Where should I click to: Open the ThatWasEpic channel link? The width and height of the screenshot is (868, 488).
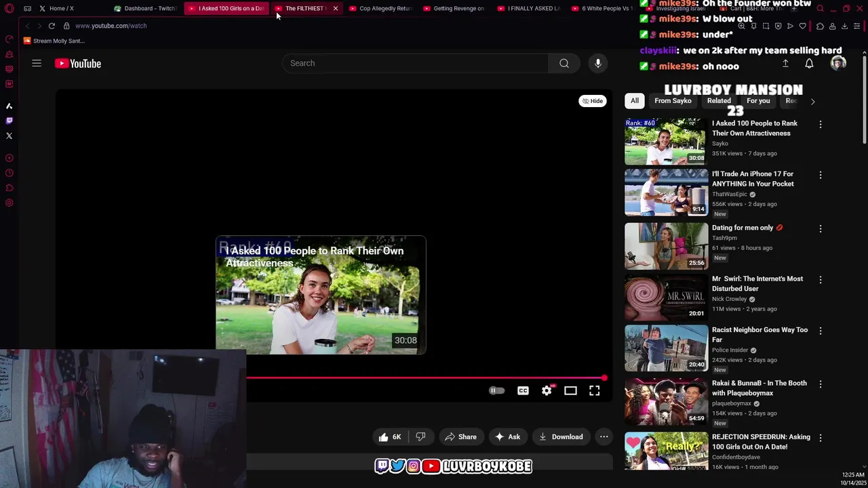point(730,194)
